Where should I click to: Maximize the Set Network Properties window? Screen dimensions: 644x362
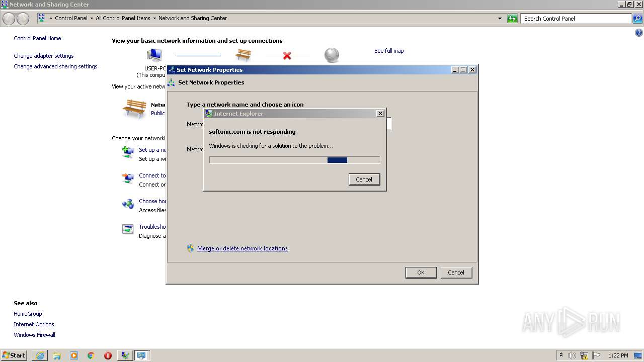tap(463, 70)
